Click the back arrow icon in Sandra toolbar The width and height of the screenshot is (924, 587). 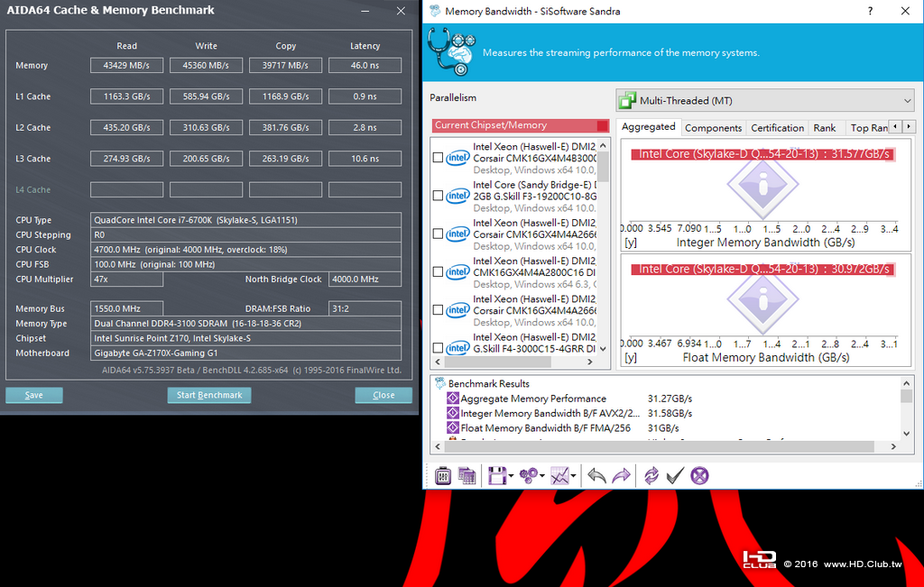[x=596, y=476]
